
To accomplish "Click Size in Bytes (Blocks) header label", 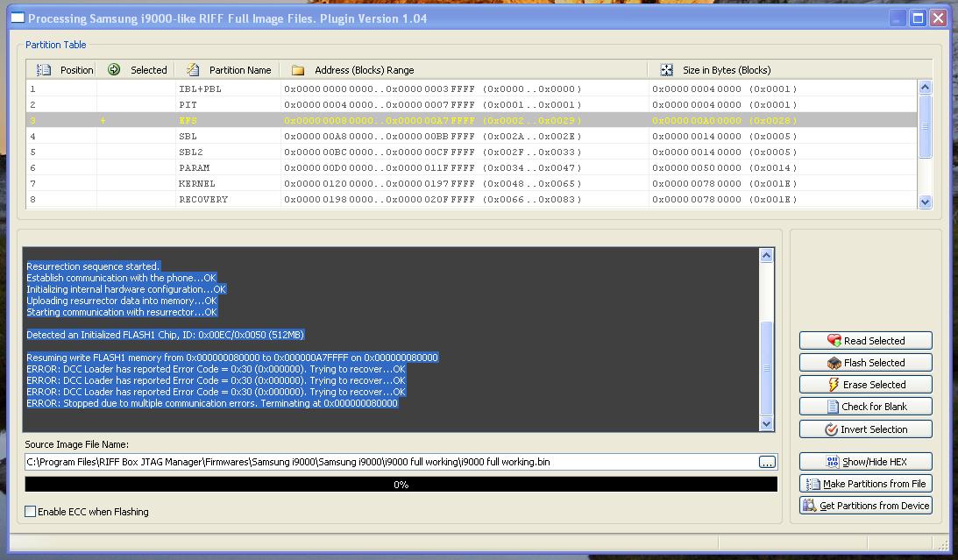I will pyautogui.click(x=727, y=70).
